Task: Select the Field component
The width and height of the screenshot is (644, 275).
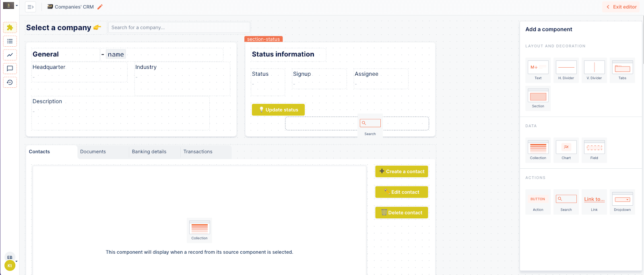Action: tap(594, 150)
